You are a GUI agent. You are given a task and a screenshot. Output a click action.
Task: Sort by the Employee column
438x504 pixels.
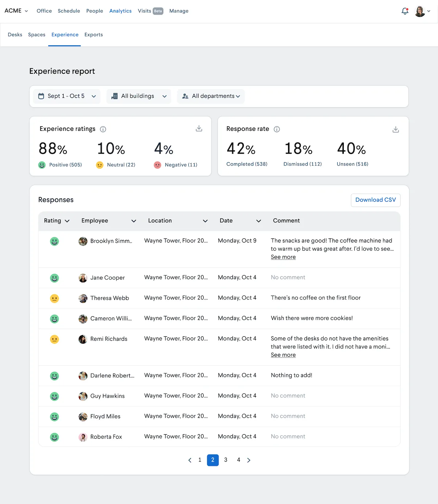point(109,221)
